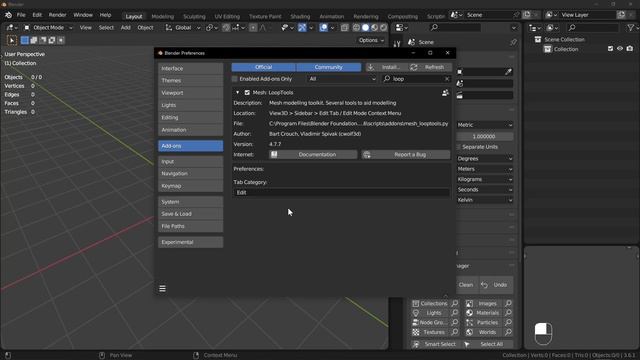Click the Preferences hamburger menu icon
The image size is (640, 360).
pyautogui.click(x=162, y=289)
